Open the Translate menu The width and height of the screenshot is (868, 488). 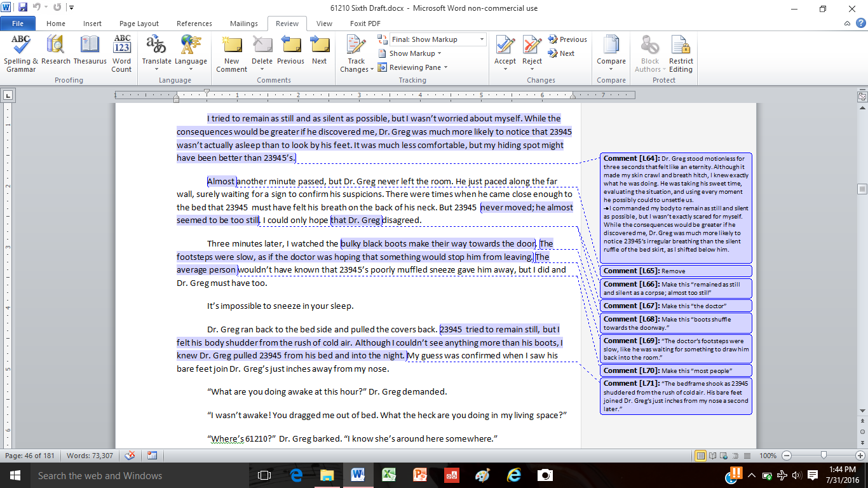(x=156, y=54)
